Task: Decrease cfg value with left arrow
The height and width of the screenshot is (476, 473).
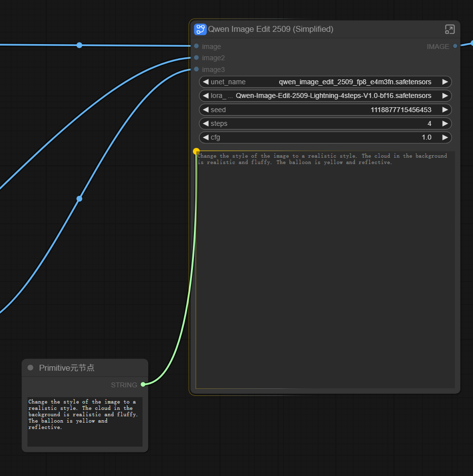Action: (206, 138)
